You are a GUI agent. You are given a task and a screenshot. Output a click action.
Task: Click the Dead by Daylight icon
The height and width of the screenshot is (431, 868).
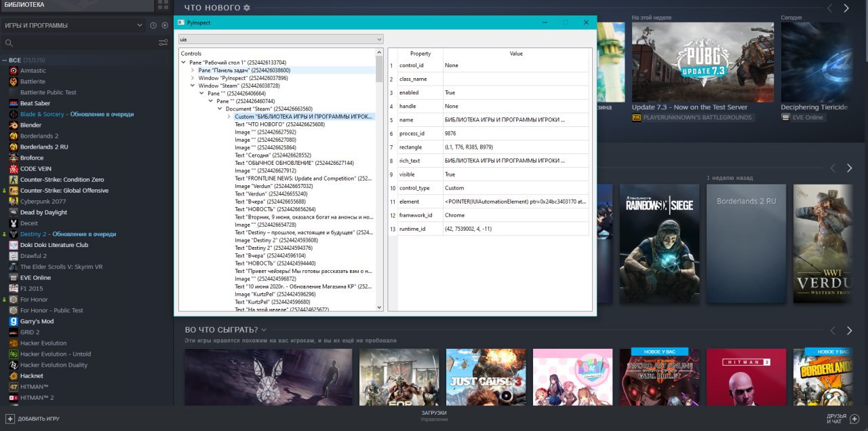14,212
